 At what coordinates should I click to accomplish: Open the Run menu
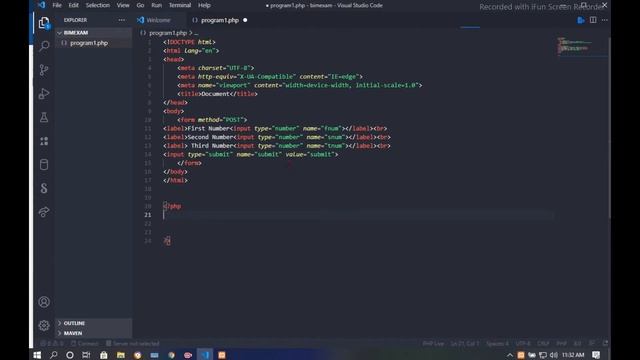tap(156, 5)
